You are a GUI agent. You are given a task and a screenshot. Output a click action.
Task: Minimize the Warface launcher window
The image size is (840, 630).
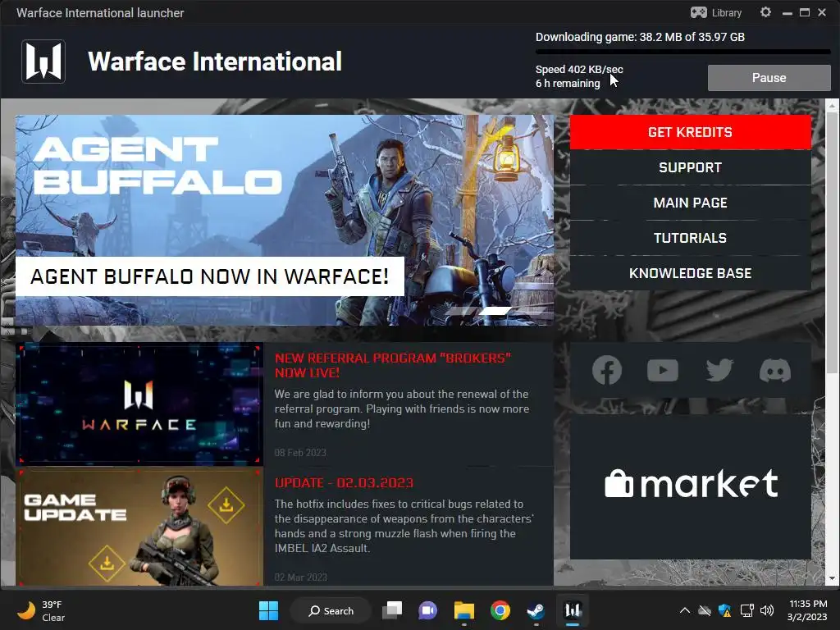[787, 13]
